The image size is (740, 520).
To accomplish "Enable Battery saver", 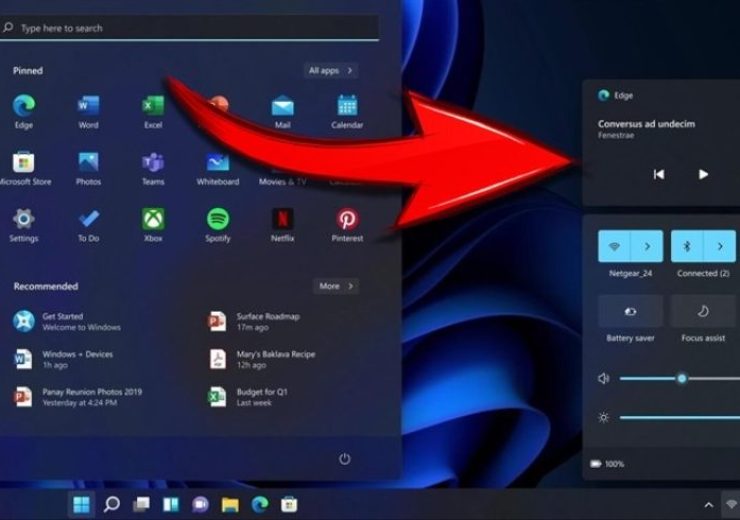I will pyautogui.click(x=631, y=311).
